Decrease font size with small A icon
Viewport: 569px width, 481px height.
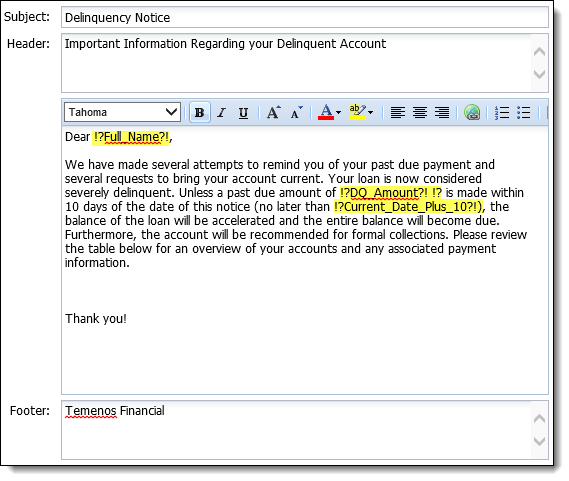pyautogui.click(x=296, y=113)
